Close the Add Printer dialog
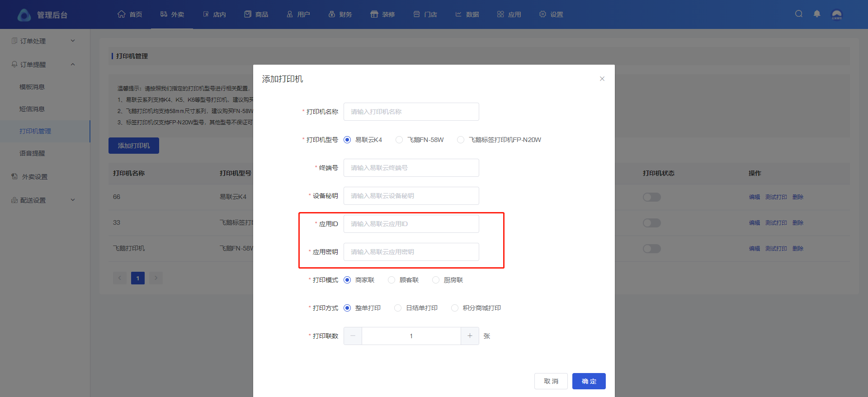This screenshot has height=397, width=868. [x=602, y=79]
